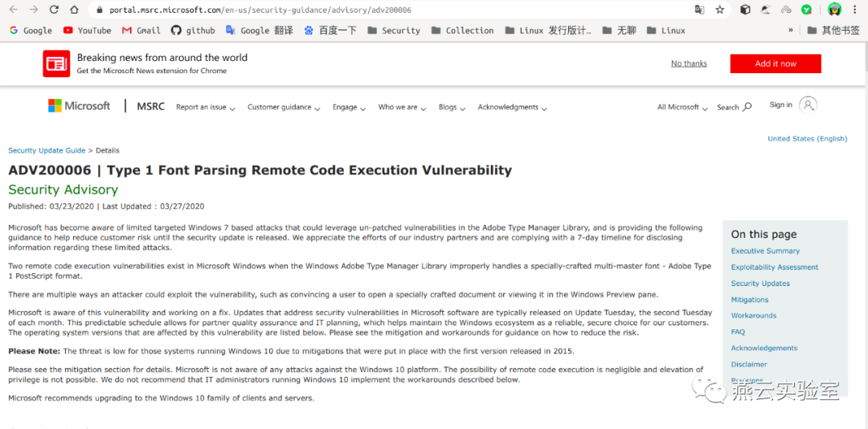Expand the All Microsoft dropdown

(682, 108)
